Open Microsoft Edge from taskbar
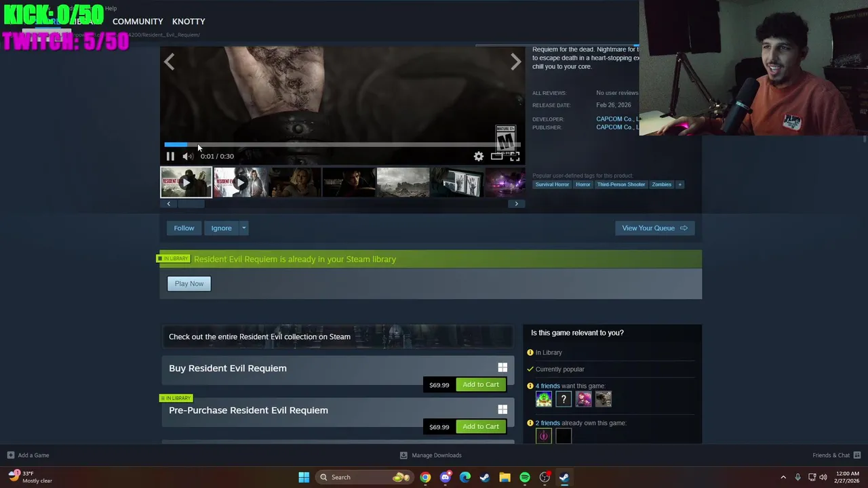 (465, 477)
